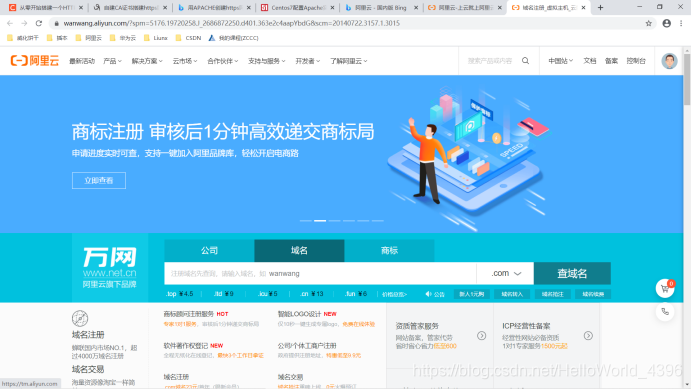Image resolution: width=692 pixels, height=389 pixels.
Task: Expand the 云市场 navigation menu
Action: [184, 61]
